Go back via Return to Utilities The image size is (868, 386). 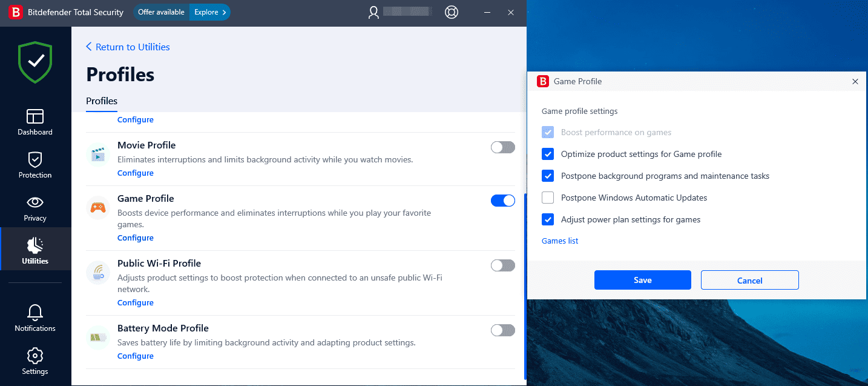128,47
